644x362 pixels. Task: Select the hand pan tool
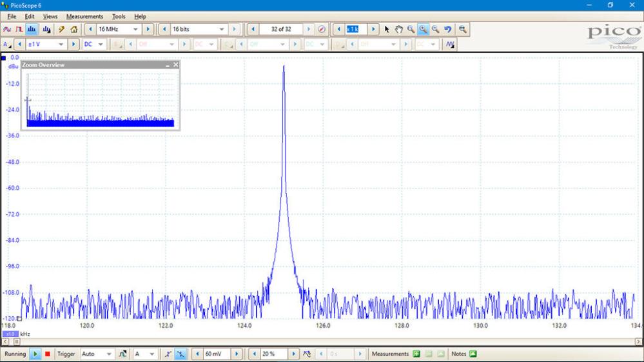pyautogui.click(x=398, y=29)
